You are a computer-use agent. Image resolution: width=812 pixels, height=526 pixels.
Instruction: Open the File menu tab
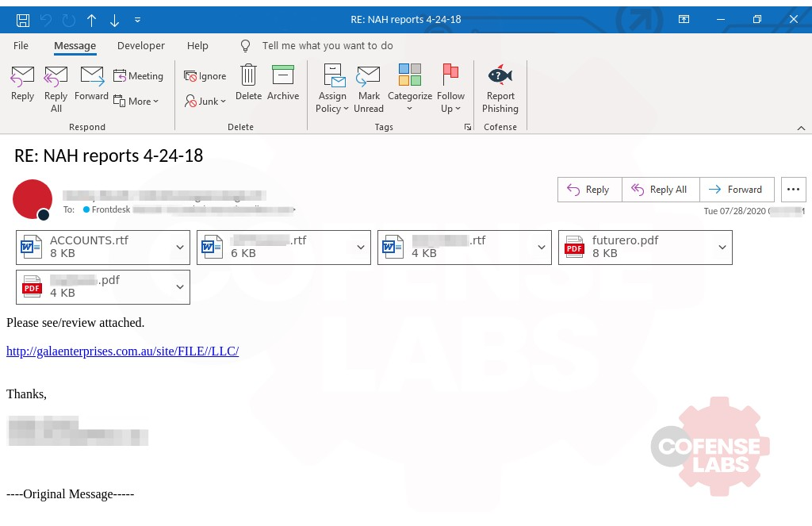tap(21, 46)
